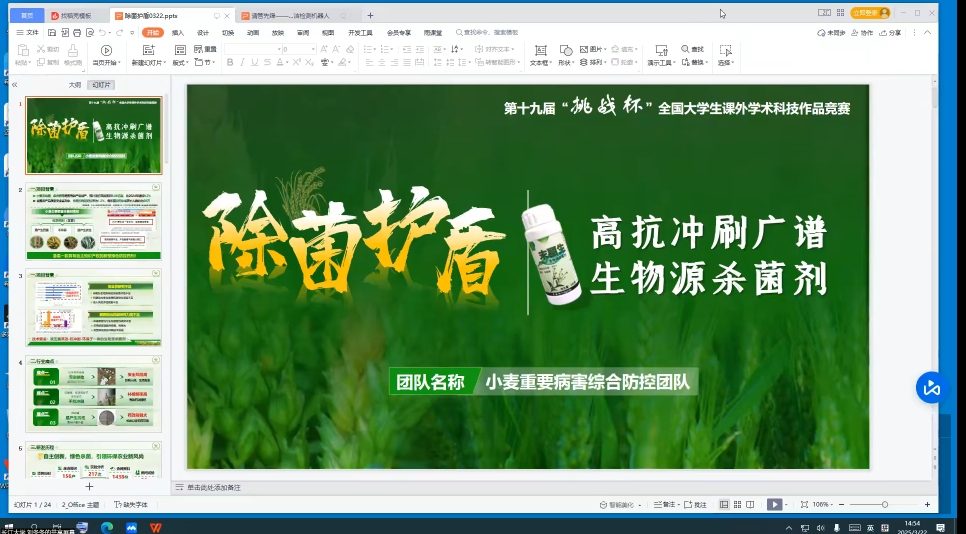
Task: Click the Format Painter brush icon
Action: pyautogui.click(x=73, y=51)
